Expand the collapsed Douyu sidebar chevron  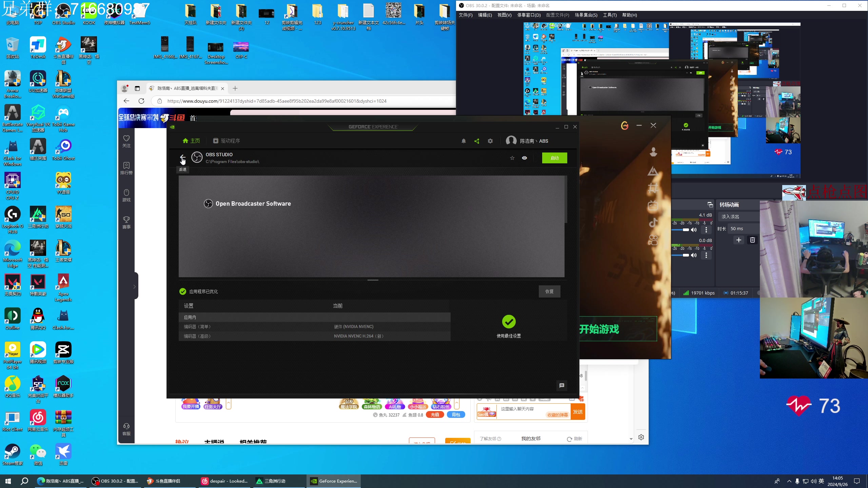135,287
